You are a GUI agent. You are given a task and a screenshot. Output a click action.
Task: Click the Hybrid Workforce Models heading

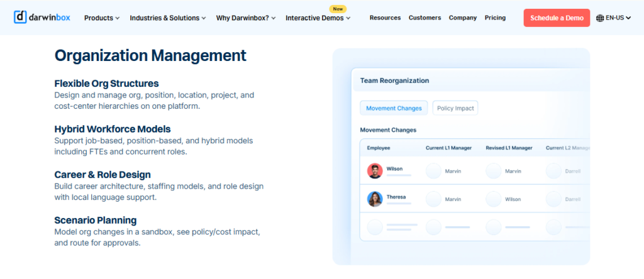pos(113,129)
